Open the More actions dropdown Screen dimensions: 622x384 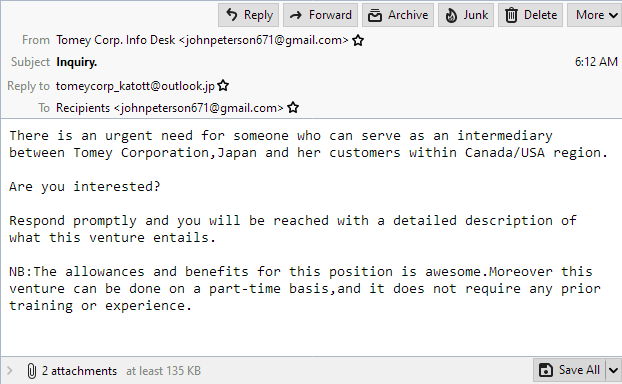point(595,15)
